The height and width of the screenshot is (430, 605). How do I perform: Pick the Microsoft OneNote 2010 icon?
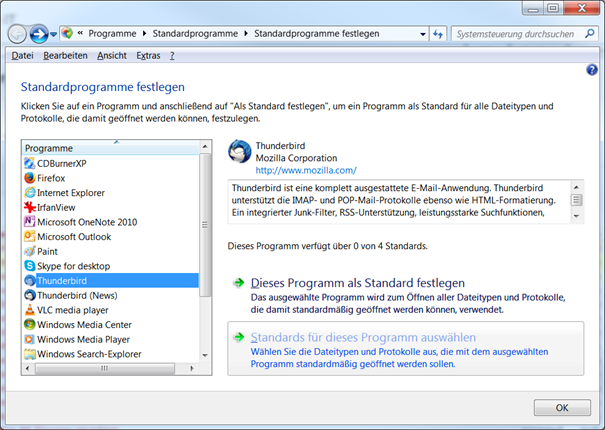[29, 222]
